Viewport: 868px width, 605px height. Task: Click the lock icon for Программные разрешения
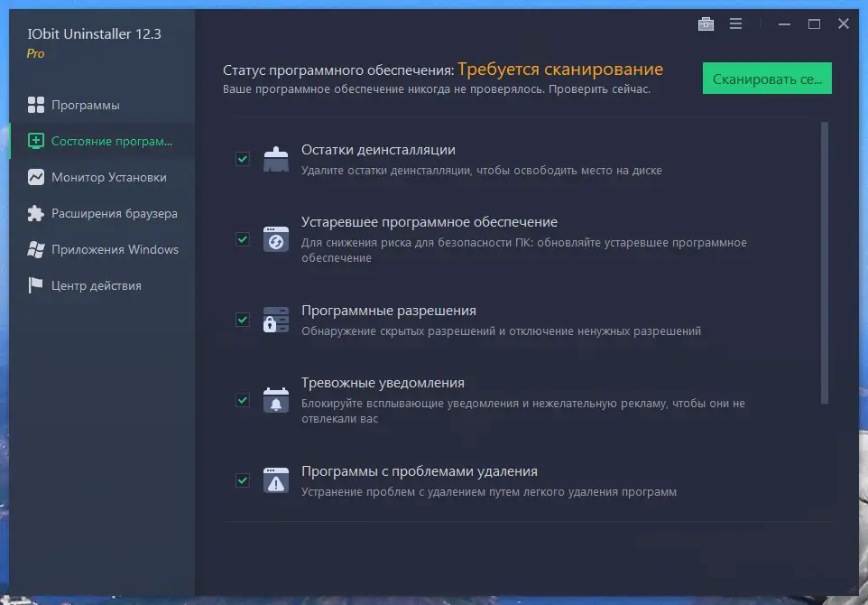click(275, 319)
